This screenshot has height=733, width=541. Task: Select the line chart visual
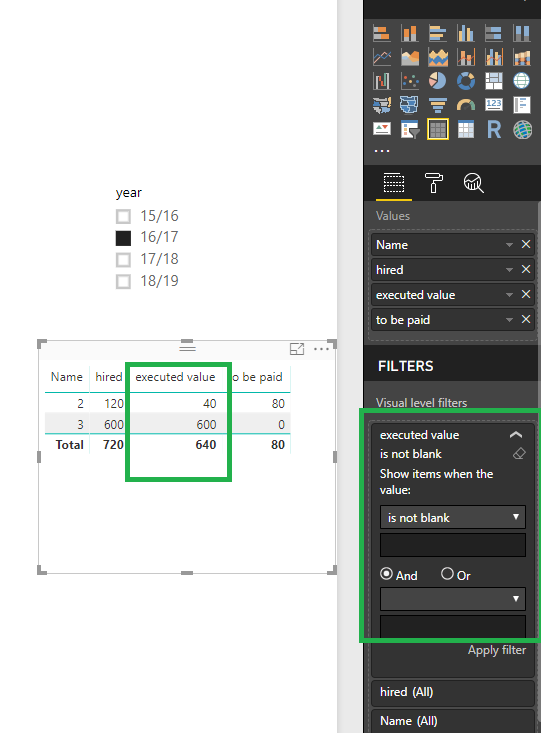[x=382, y=57]
